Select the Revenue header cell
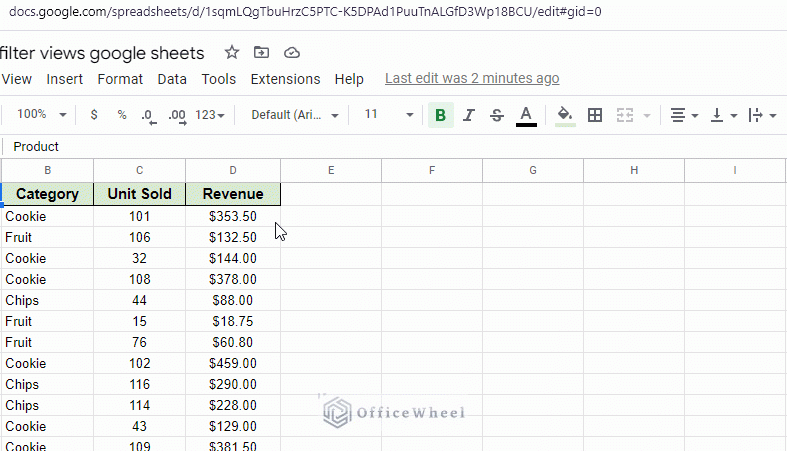This screenshot has width=787, height=451. 233,194
